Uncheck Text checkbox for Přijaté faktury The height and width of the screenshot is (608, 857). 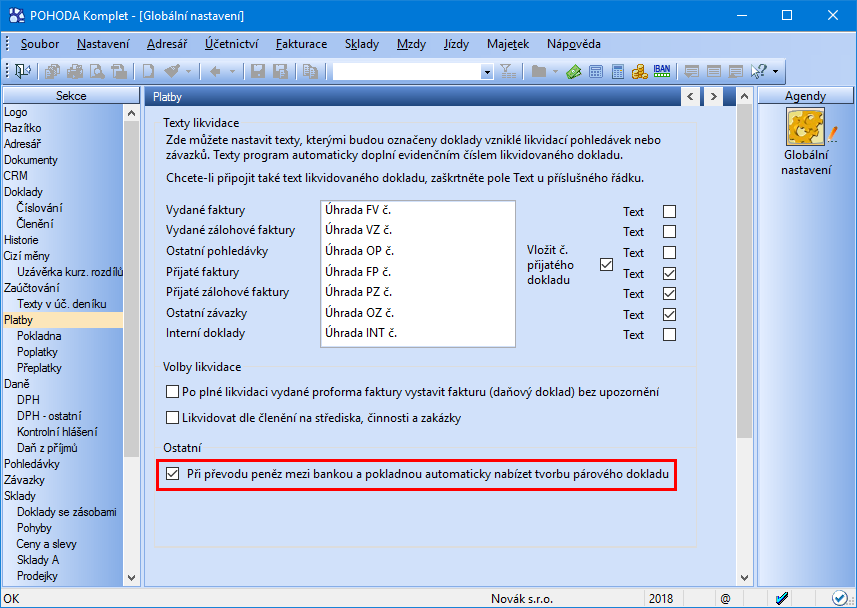669,273
